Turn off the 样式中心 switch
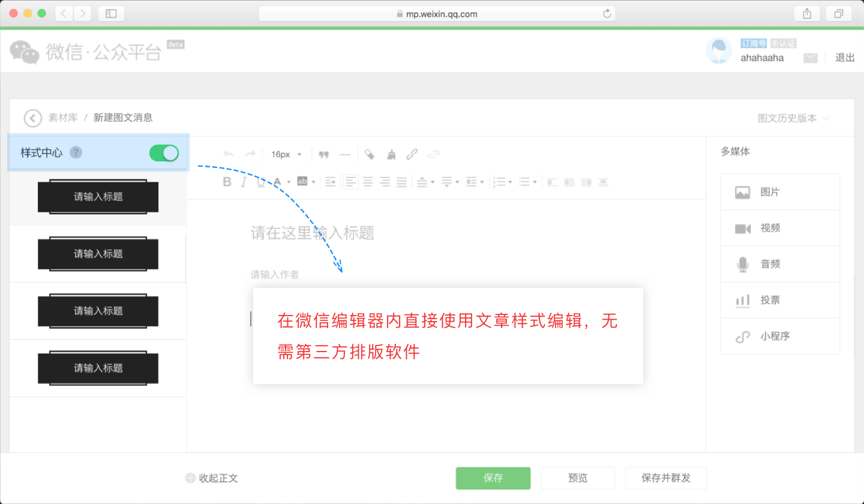This screenshot has height=504, width=864. 164,153
